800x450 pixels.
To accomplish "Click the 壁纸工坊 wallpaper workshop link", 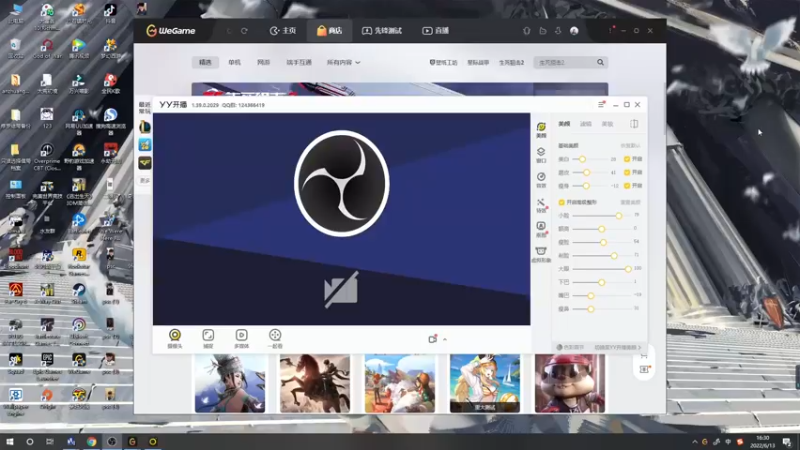I will (443, 62).
